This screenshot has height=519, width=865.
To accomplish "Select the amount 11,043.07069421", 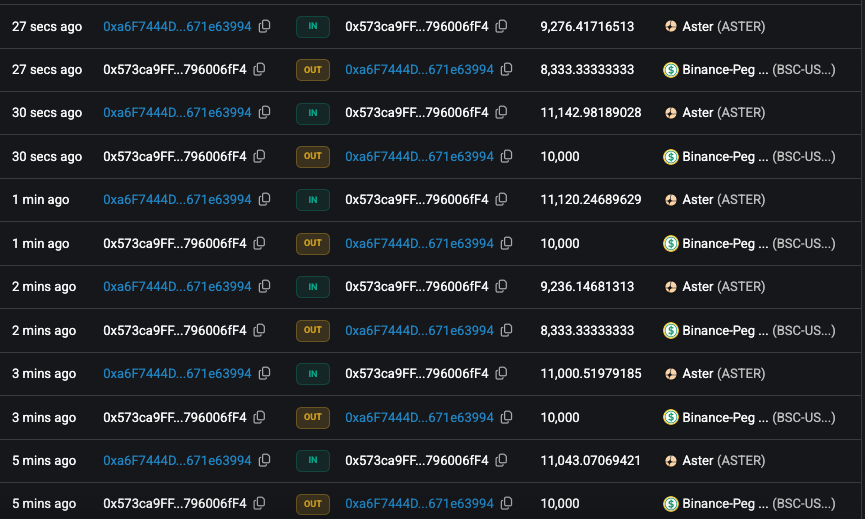I will pyautogui.click(x=590, y=461).
